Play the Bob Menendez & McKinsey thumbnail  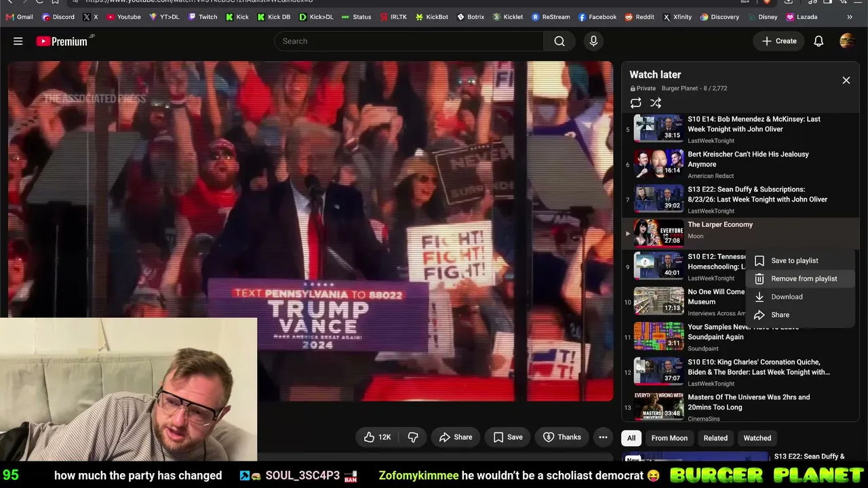tap(658, 128)
